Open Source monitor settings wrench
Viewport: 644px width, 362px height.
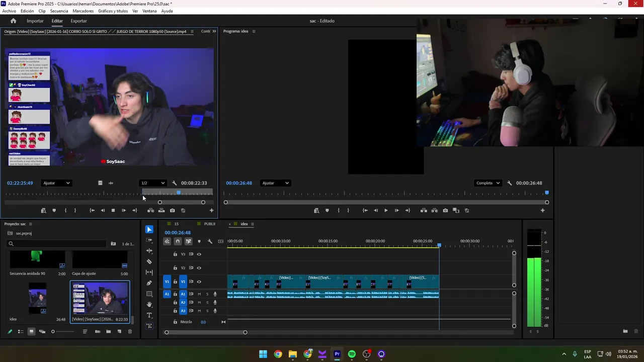pos(174,183)
